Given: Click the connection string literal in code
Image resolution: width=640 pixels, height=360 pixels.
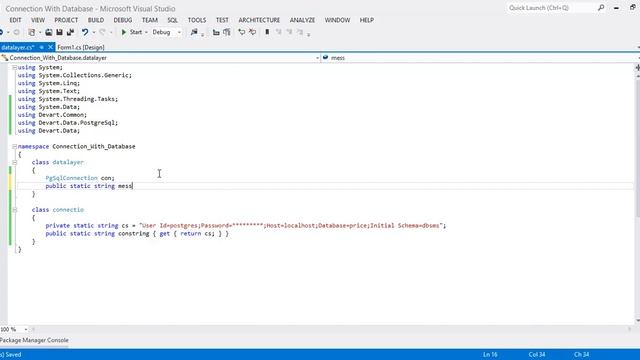Looking at the screenshot, I should click(291, 226).
